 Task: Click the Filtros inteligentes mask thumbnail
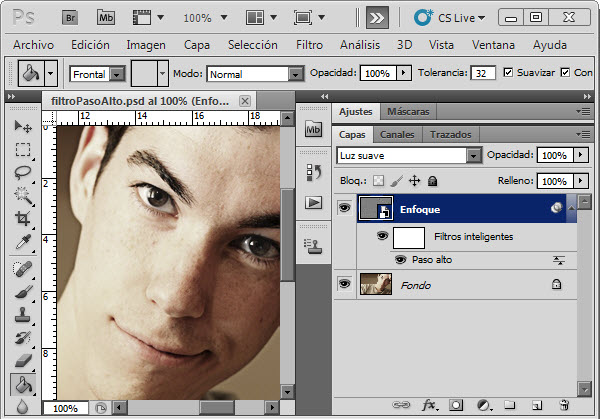coord(409,238)
